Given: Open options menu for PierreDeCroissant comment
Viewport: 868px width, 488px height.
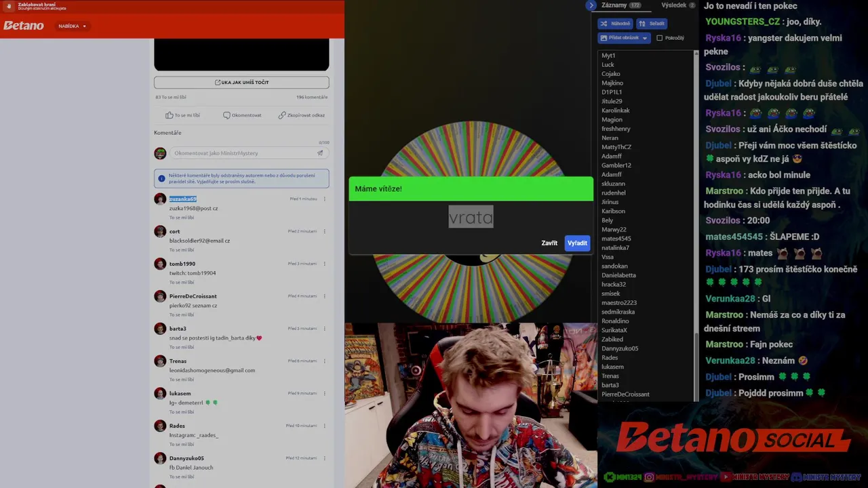Looking at the screenshot, I should pos(325,296).
